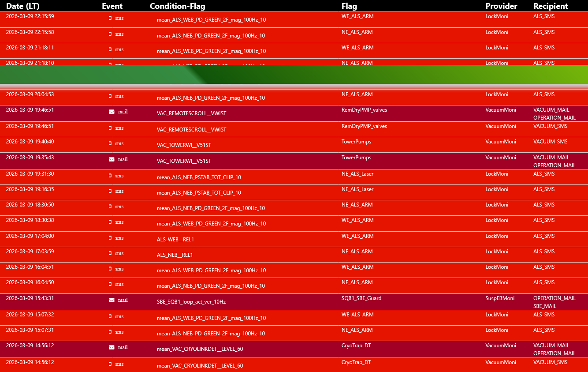Click the sms icon in the 20:04:53 row

pyautogui.click(x=110, y=96)
